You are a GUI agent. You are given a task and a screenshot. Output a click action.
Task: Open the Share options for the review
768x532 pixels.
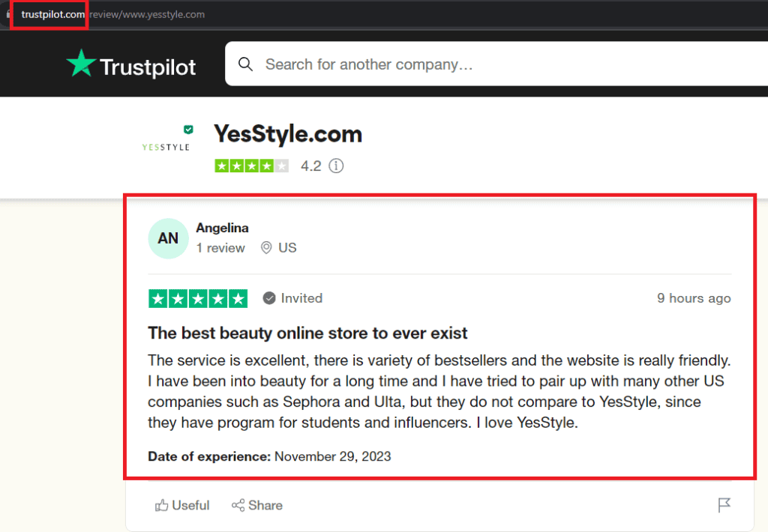click(256, 505)
